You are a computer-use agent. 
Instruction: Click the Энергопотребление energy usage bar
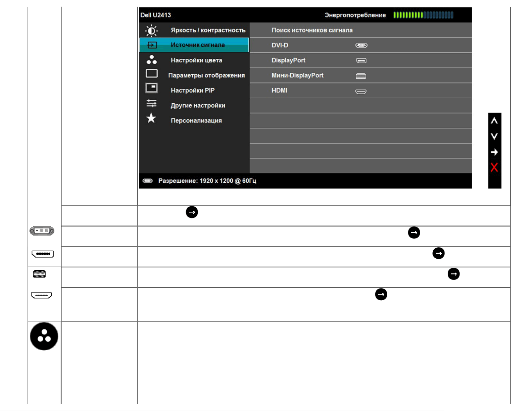coord(423,15)
